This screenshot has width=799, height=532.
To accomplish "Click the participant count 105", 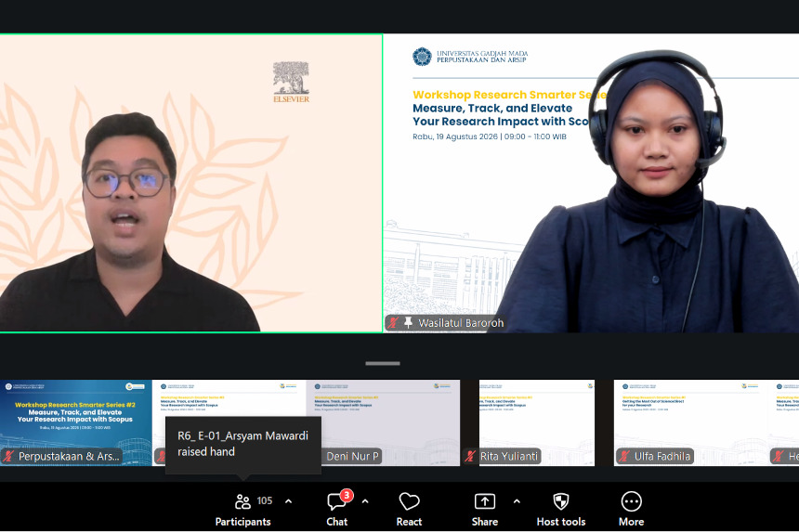I will (265, 501).
